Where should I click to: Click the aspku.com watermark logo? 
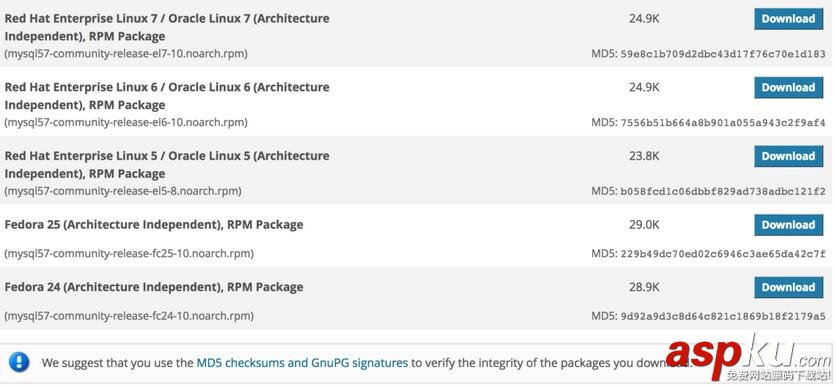tap(748, 357)
